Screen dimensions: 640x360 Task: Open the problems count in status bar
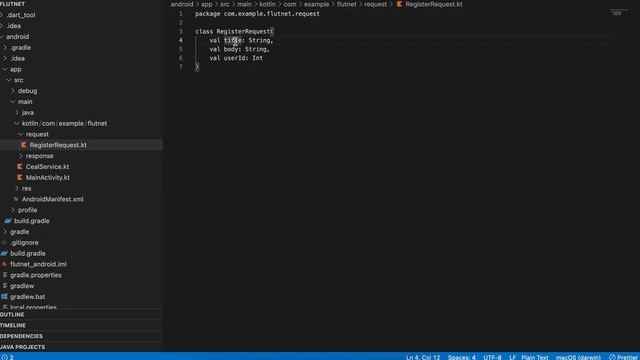pyautogui.click(x=7, y=357)
